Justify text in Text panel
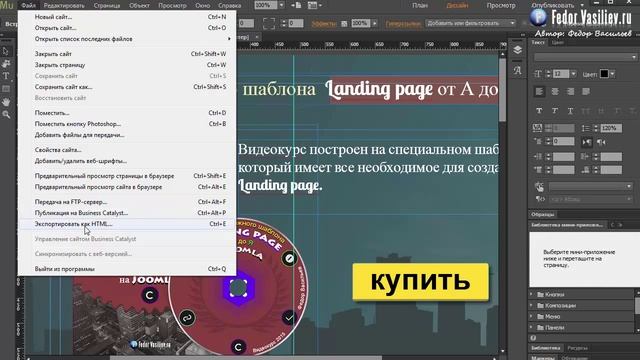Screen dimensions: 640x360 [x=586, y=91]
